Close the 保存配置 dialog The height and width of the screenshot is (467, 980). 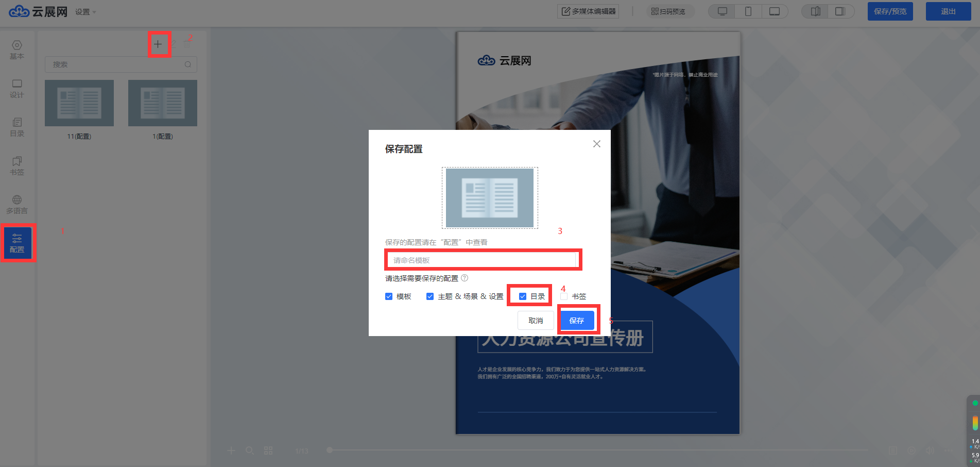coord(596,144)
